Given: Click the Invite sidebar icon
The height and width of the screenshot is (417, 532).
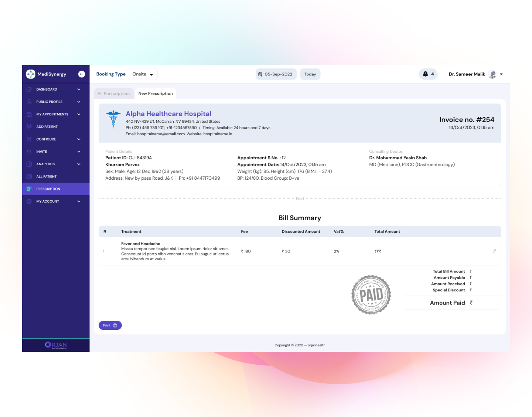Looking at the screenshot, I should tap(29, 152).
